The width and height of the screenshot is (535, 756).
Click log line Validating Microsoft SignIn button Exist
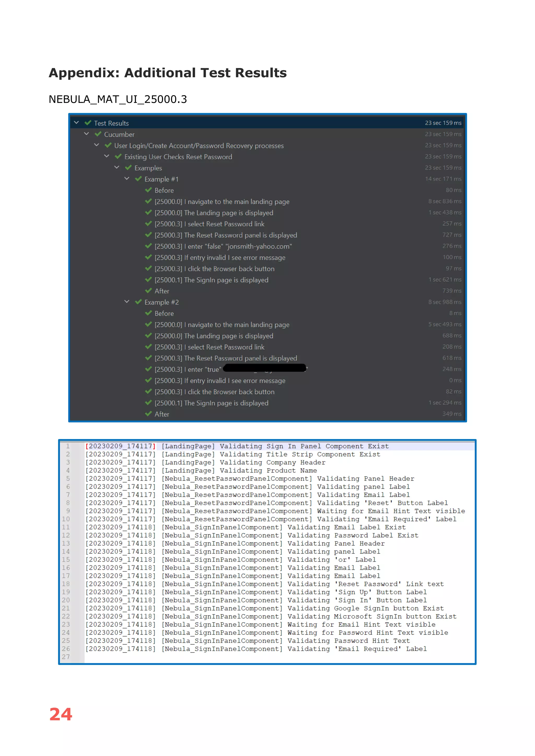271,616
